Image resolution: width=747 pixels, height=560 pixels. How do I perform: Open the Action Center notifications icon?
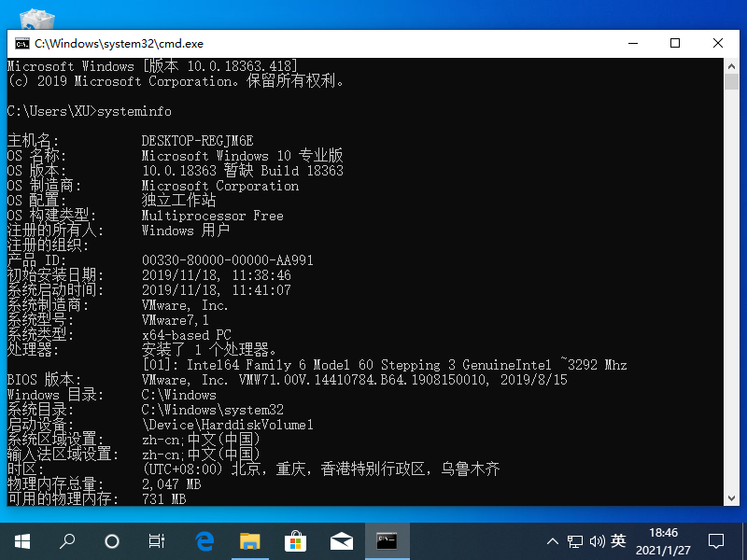pos(716,540)
